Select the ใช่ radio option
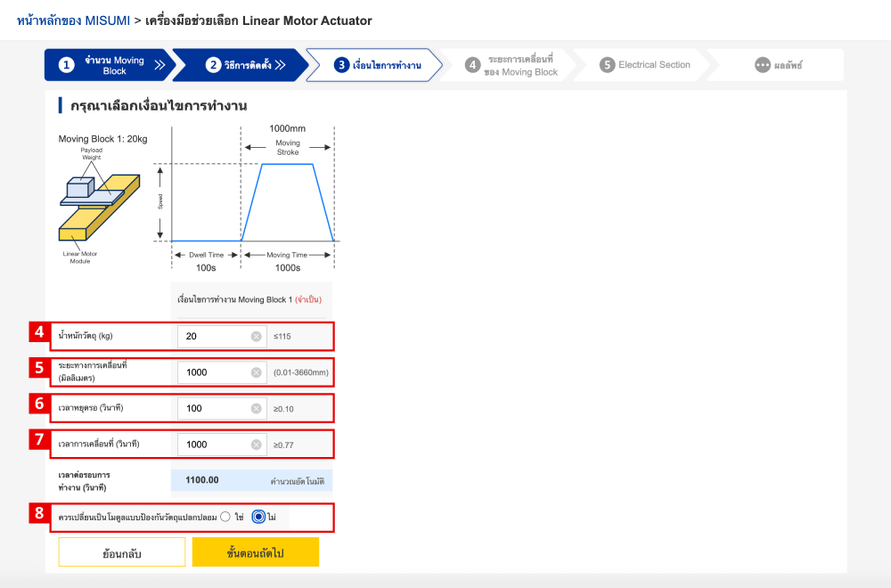This screenshot has width=891, height=588. (225, 517)
